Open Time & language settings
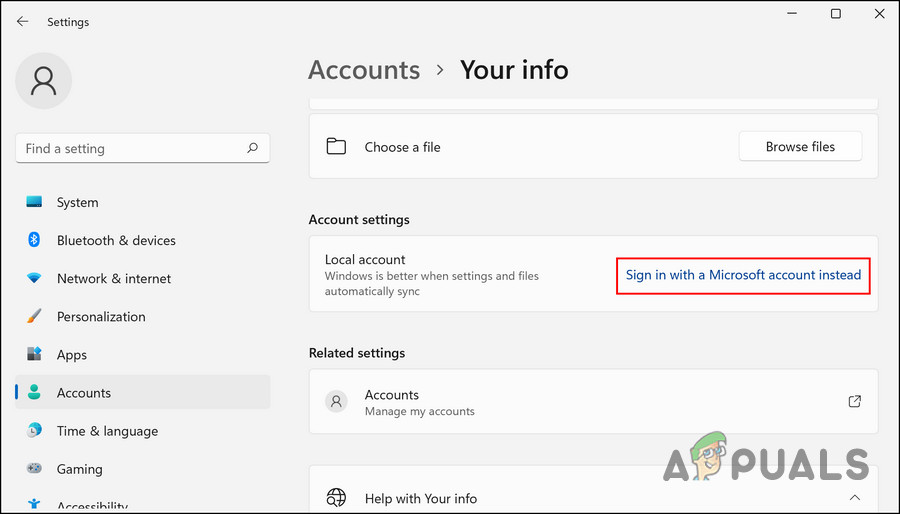The image size is (900, 514). click(142, 430)
